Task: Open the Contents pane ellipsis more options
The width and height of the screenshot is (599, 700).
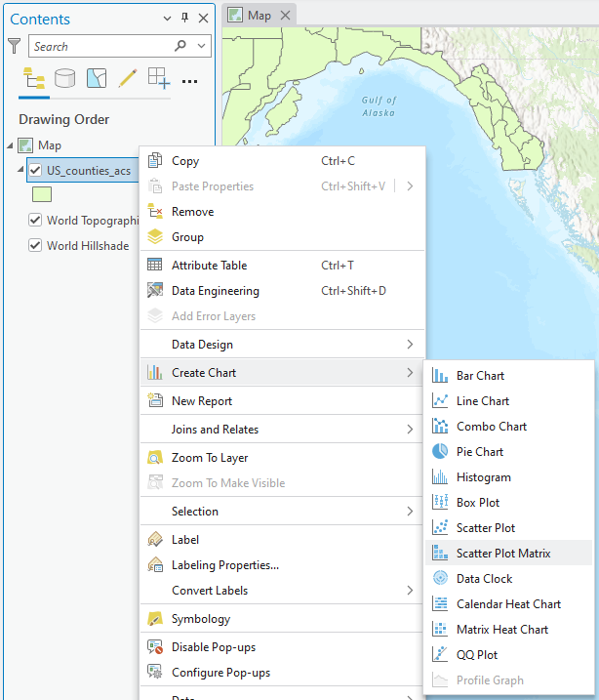Action: pyautogui.click(x=189, y=80)
